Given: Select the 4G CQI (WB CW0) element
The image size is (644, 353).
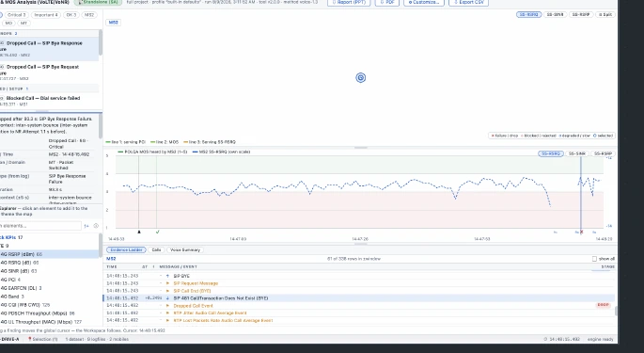Looking at the screenshot, I should (x=49, y=305).
